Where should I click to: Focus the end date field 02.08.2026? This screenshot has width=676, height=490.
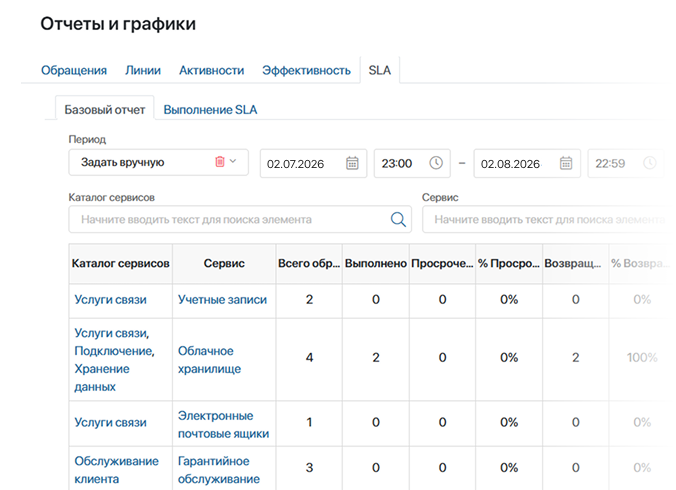(x=527, y=163)
